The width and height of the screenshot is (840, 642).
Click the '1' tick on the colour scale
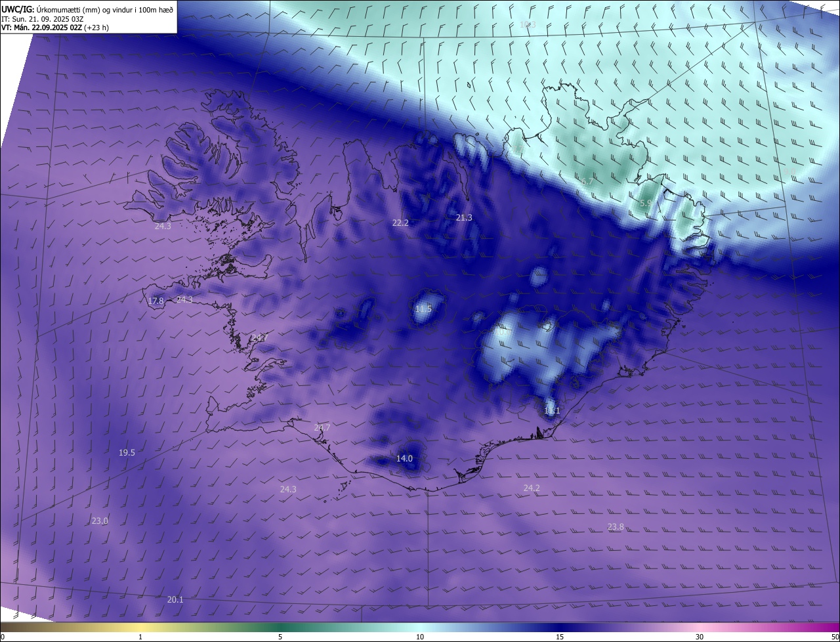140,637
